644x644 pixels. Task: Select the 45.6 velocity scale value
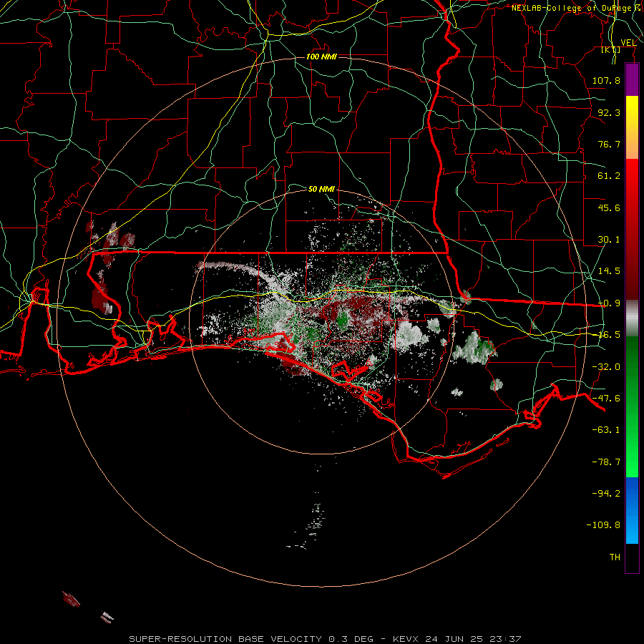pyautogui.click(x=609, y=208)
